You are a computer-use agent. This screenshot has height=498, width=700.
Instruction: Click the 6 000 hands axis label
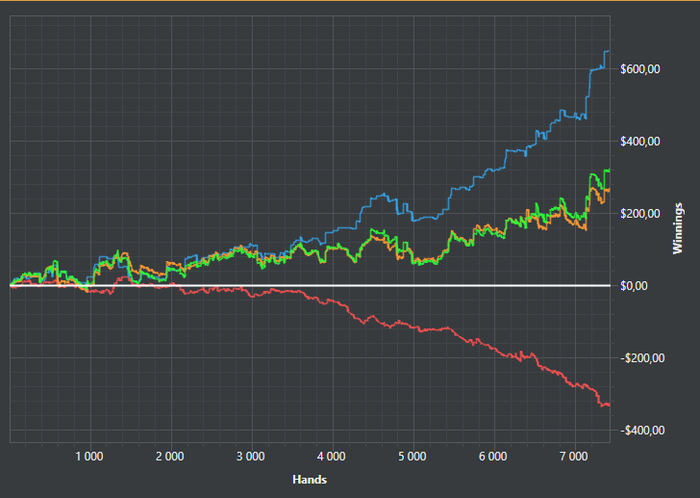pos(493,456)
